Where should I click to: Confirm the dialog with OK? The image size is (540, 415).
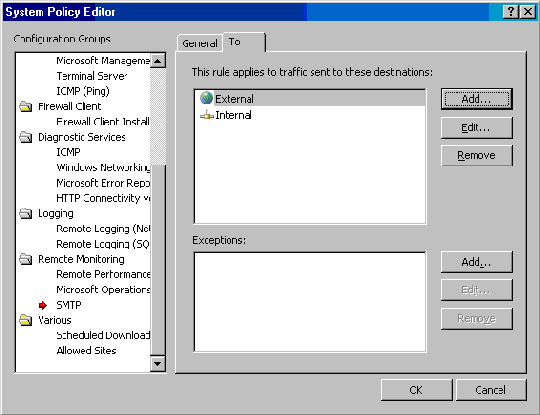(416, 390)
